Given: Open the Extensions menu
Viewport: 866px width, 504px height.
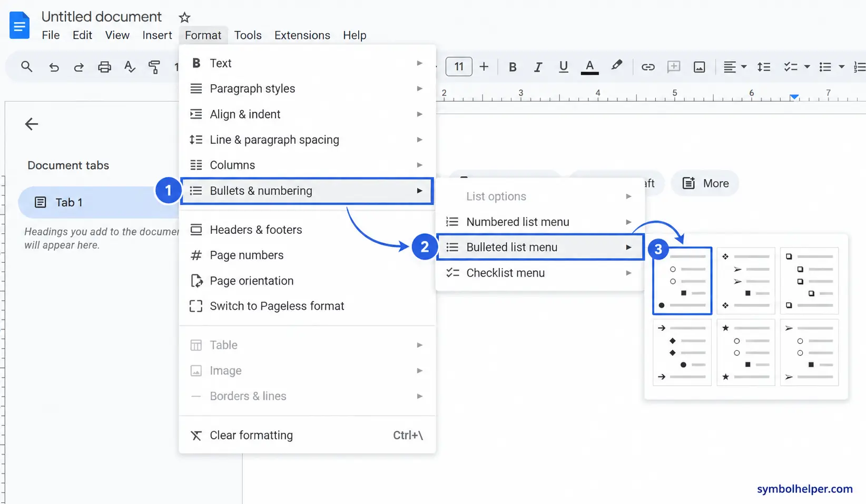Looking at the screenshot, I should click(302, 35).
